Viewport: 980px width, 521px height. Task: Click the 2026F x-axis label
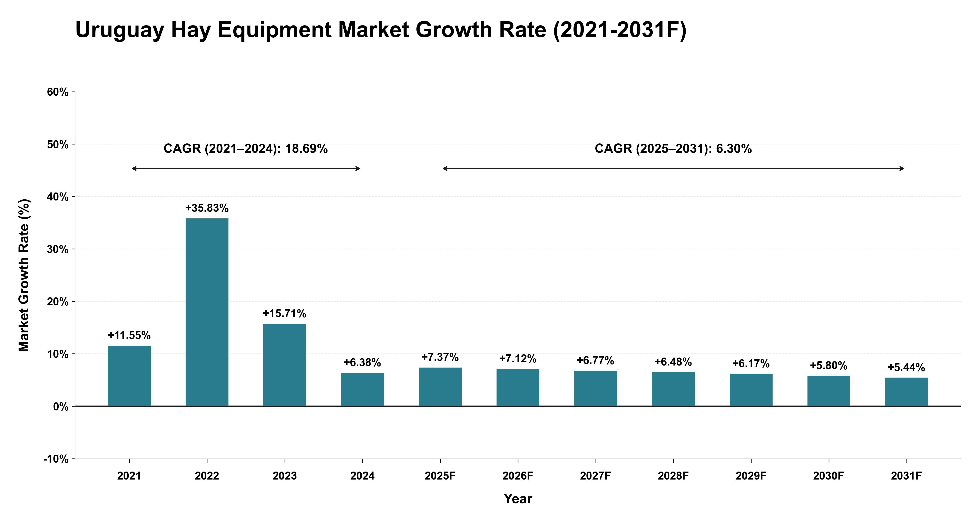[518, 476]
